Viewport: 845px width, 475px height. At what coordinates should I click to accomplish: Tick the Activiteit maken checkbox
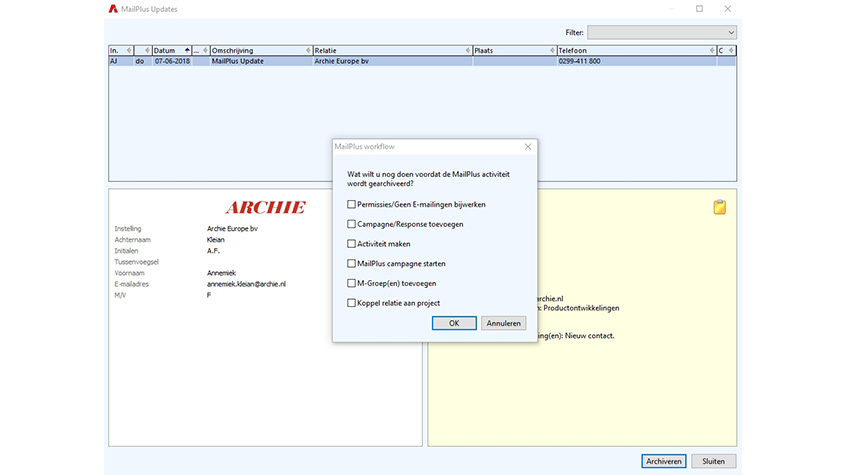(x=351, y=244)
